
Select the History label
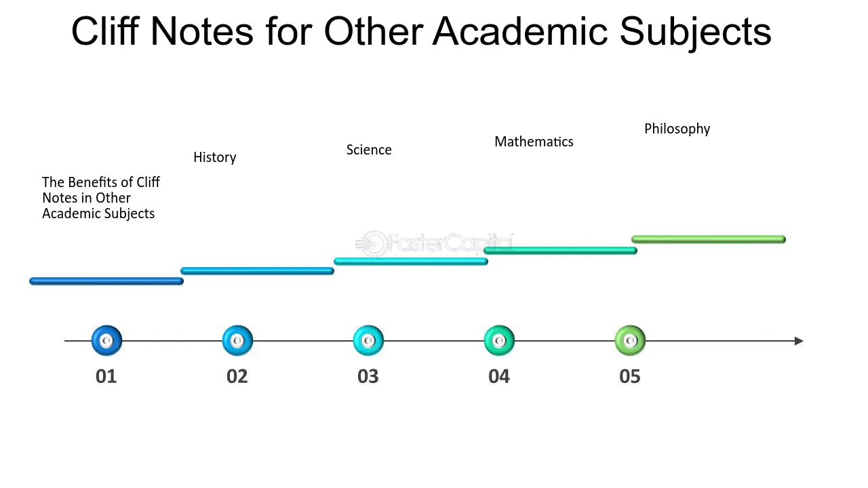[x=215, y=157]
